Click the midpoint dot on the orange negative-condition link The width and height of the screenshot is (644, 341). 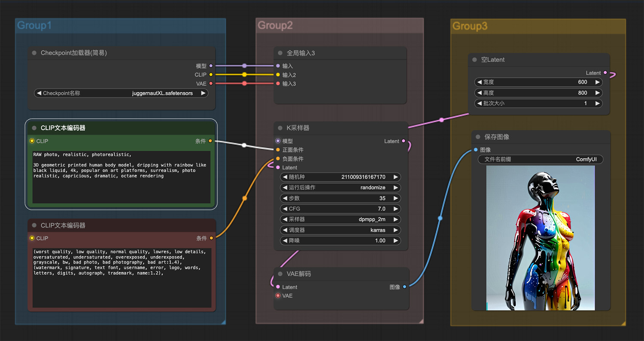tap(245, 198)
